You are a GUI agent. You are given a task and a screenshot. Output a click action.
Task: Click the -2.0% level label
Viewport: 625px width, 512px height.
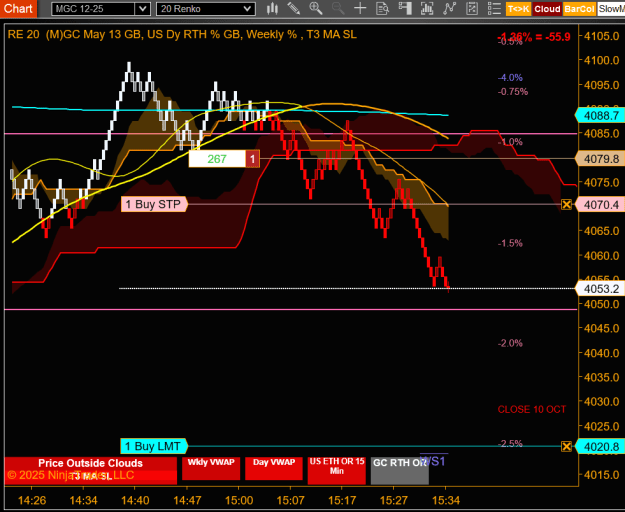click(510, 343)
